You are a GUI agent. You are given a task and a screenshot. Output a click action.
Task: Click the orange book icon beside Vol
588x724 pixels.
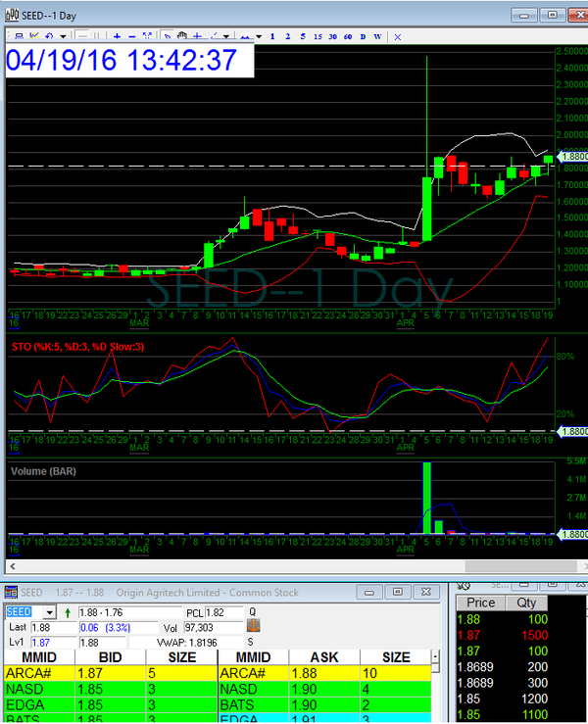coord(253,626)
